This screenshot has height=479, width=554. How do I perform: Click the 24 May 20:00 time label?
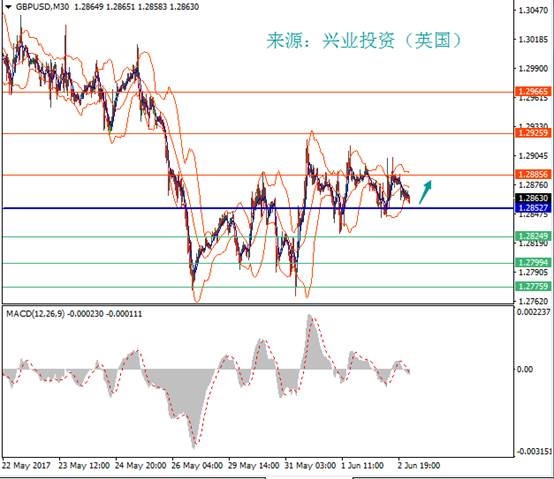(x=140, y=466)
